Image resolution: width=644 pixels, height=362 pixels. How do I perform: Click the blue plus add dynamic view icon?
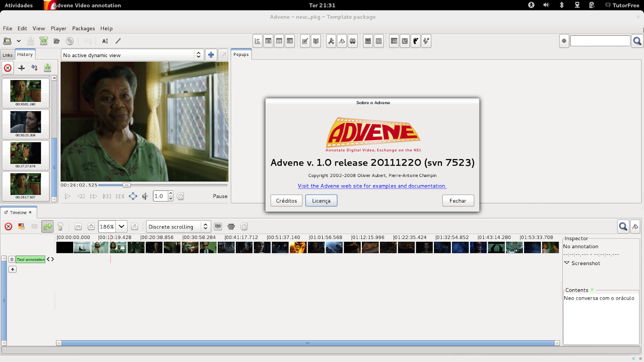211,55
